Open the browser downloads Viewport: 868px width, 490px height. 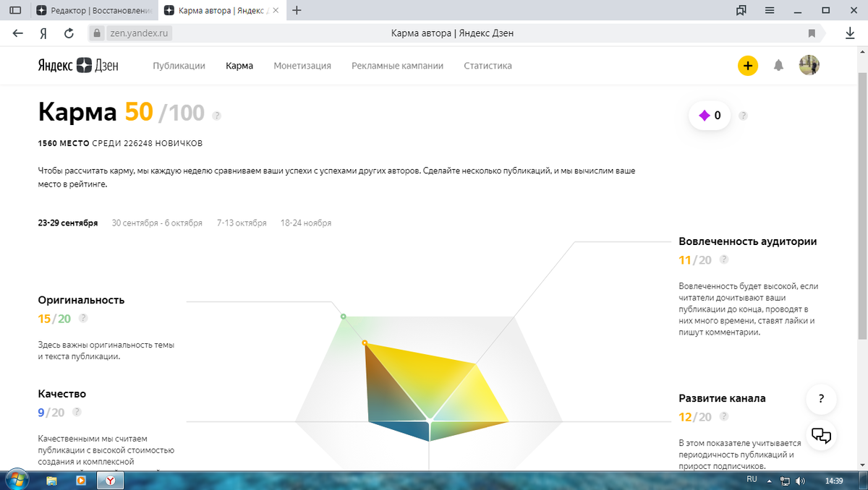pos(850,33)
